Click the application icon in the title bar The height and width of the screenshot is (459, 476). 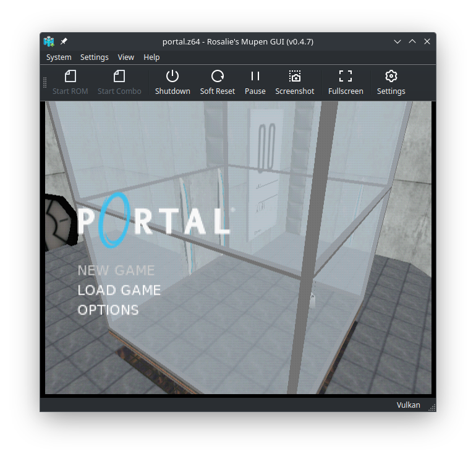[49, 41]
